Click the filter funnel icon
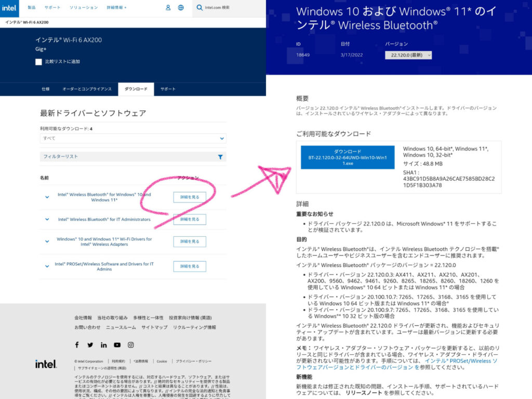532x399 pixels. point(220,157)
